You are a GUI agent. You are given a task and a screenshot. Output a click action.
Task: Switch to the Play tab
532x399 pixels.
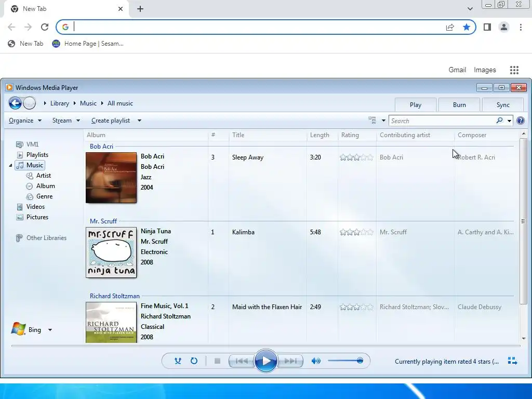click(x=416, y=105)
